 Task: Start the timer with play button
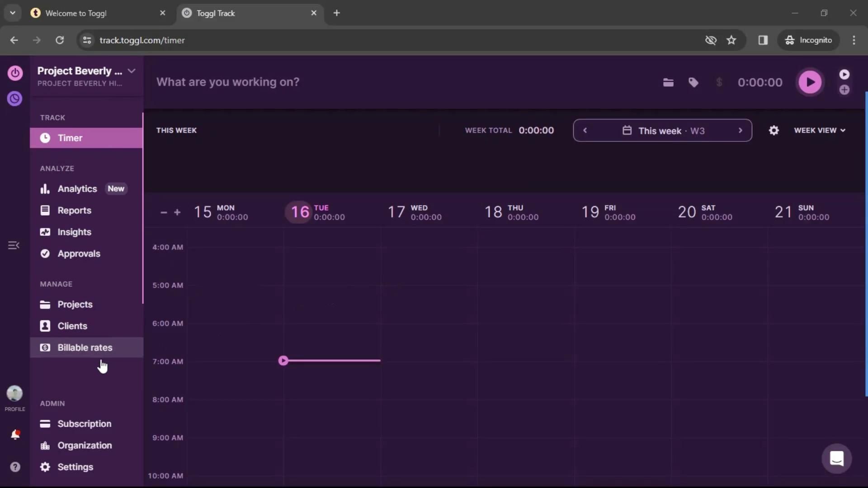tap(810, 82)
